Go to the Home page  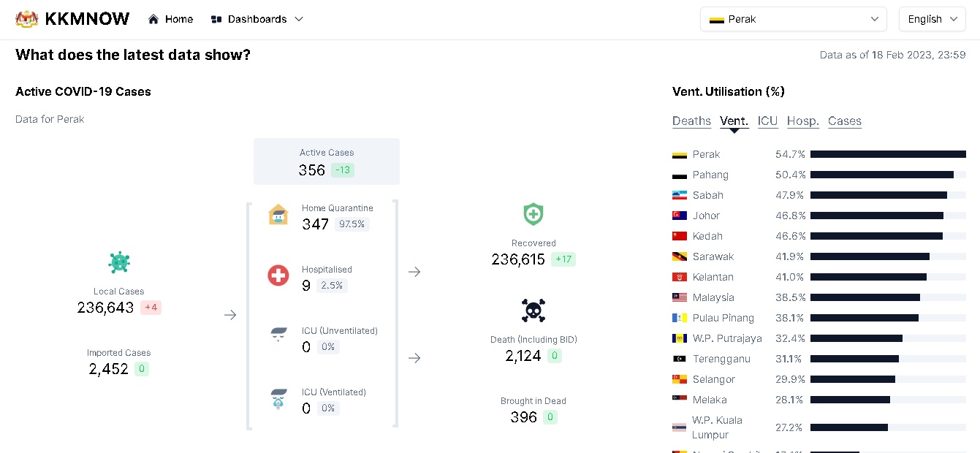[x=171, y=19]
